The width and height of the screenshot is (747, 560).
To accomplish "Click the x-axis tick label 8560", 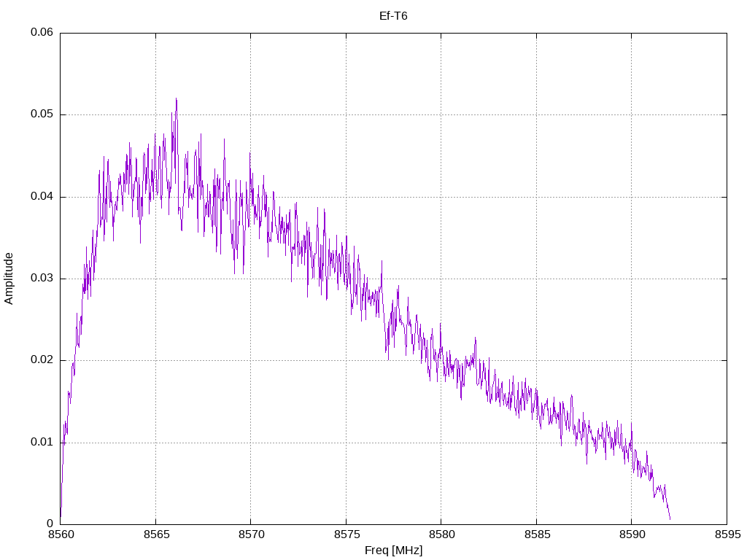I will point(61,534).
